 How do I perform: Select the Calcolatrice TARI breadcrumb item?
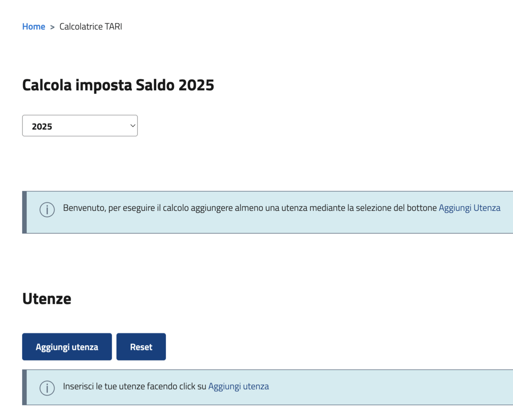[91, 26]
